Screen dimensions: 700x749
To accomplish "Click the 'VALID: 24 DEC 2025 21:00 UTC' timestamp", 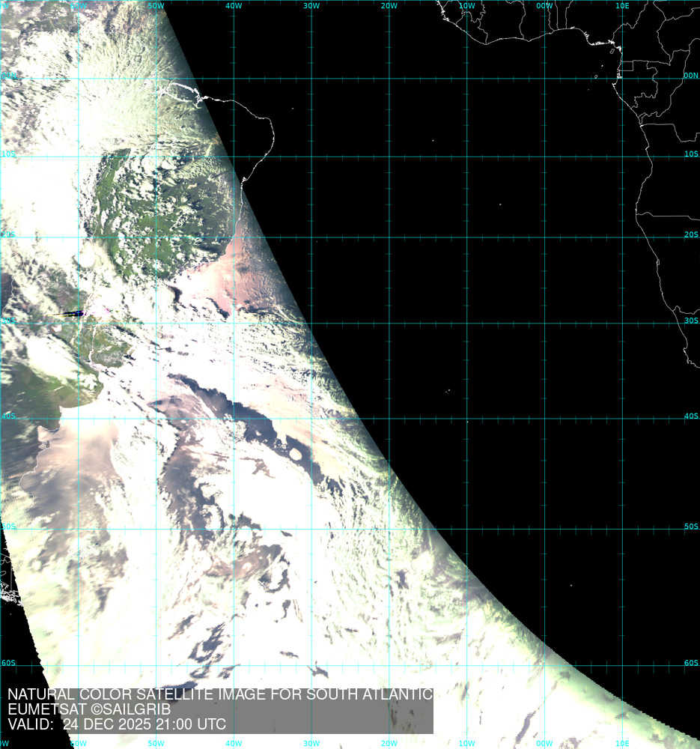I will tap(116, 724).
